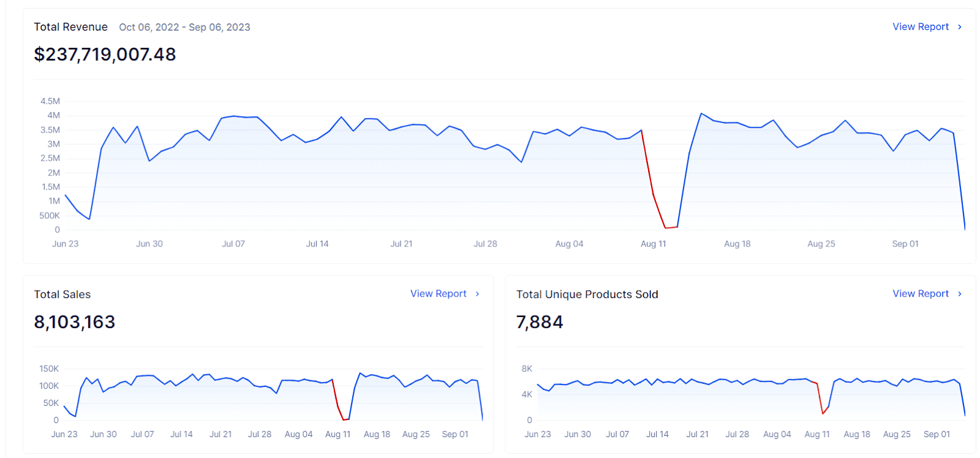Click the Total Unique Products Sold title

[x=587, y=294]
